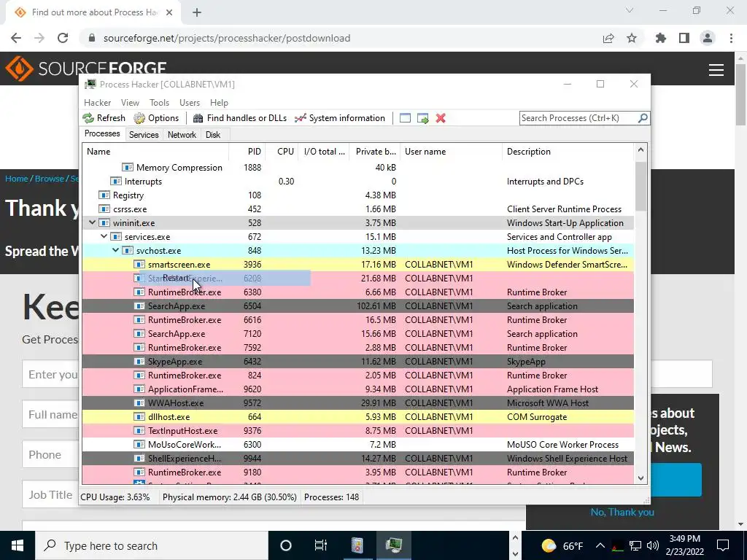Collapse the svchost.exe tree node
The height and width of the screenshot is (560, 747).
[x=116, y=250]
